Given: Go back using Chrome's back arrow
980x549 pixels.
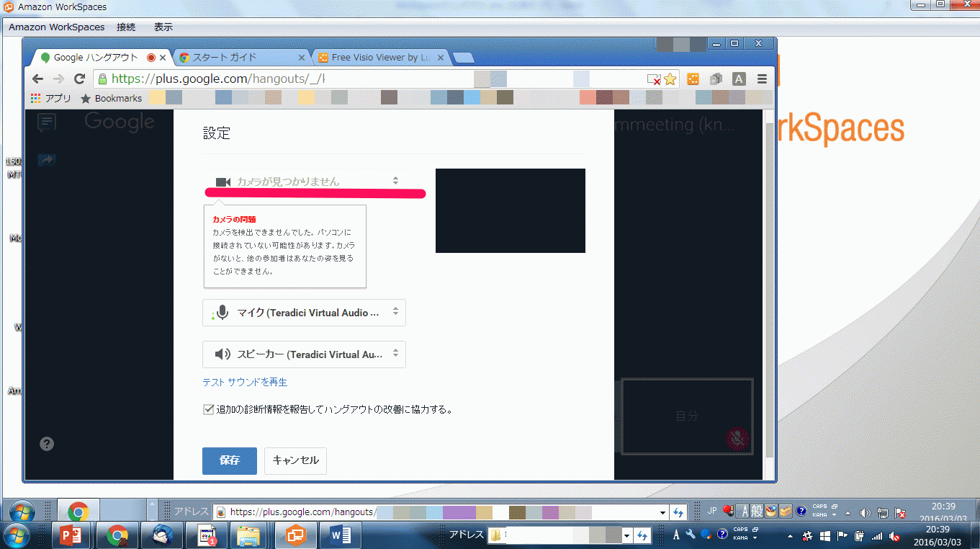Looking at the screenshot, I should point(38,79).
